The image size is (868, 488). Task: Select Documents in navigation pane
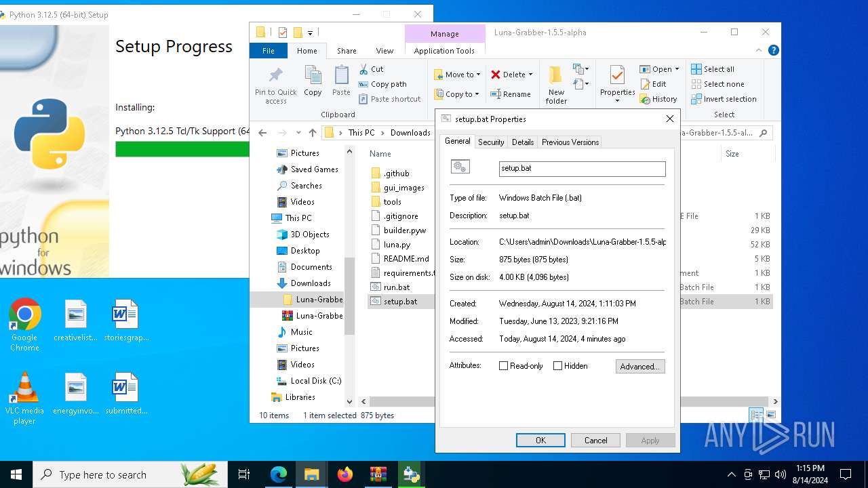coord(311,267)
